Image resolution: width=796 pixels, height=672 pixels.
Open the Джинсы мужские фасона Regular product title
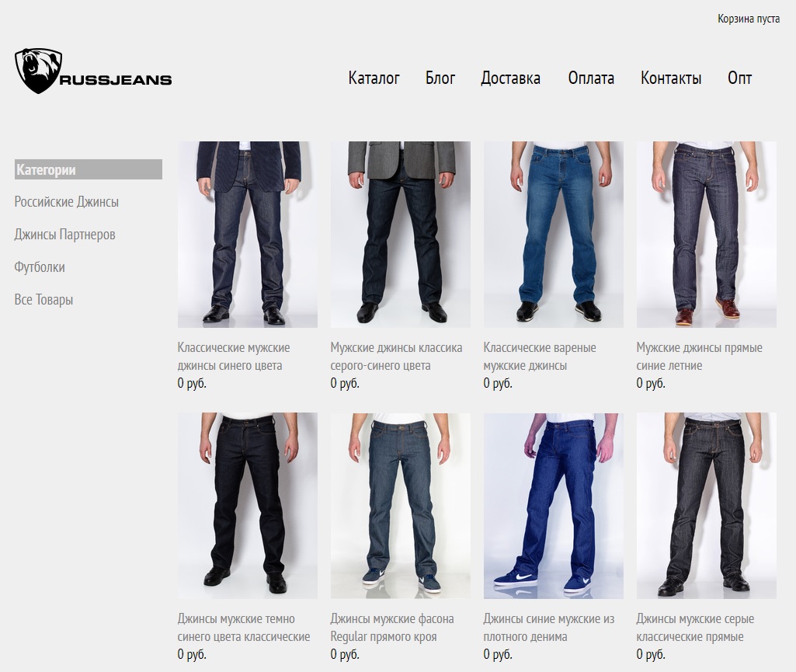(392, 628)
